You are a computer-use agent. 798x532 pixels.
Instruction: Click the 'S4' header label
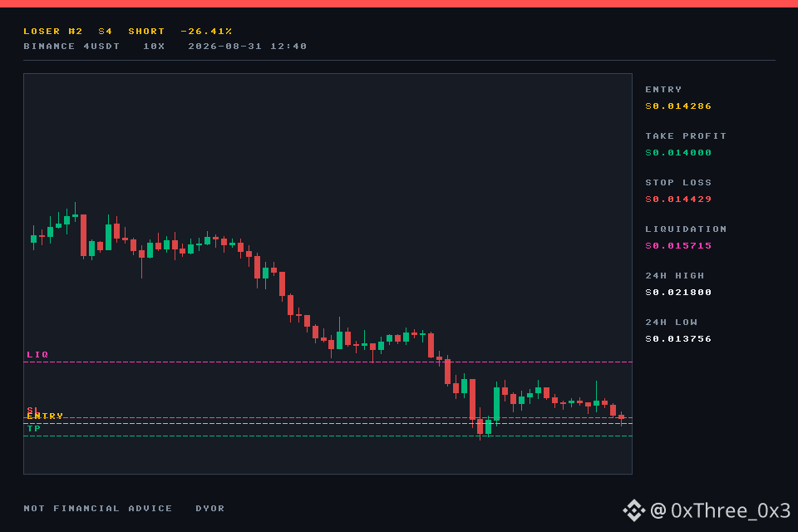(106, 31)
